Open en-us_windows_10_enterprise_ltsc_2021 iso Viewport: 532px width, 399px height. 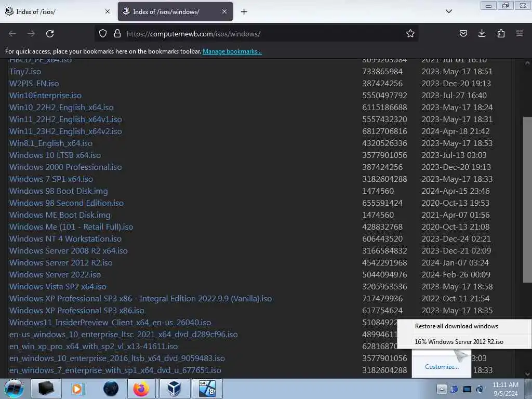(x=124, y=335)
